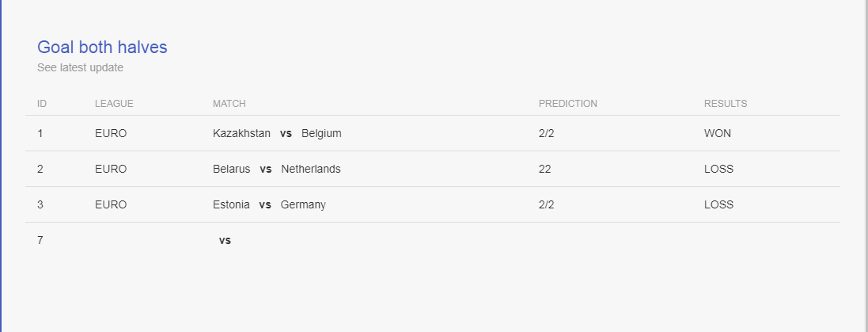The width and height of the screenshot is (868, 332).
Task: Click the 22 prediction value
Action: click(x=544, y=169)
